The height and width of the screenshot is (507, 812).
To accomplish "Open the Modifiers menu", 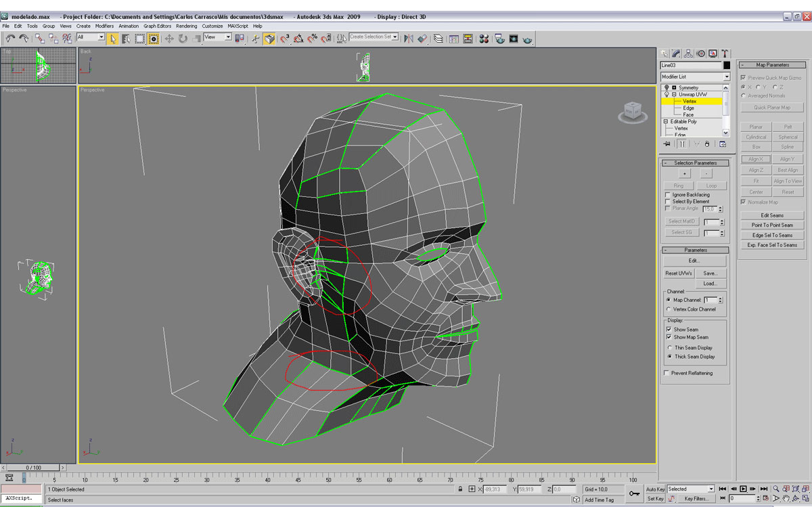I will click(104, 26).
